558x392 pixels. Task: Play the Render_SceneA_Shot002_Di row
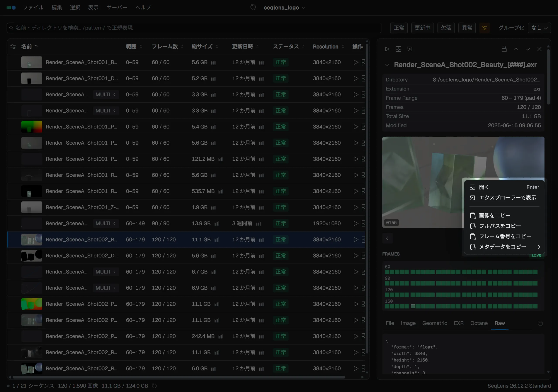pyautogui.click(x=356, y=255)
